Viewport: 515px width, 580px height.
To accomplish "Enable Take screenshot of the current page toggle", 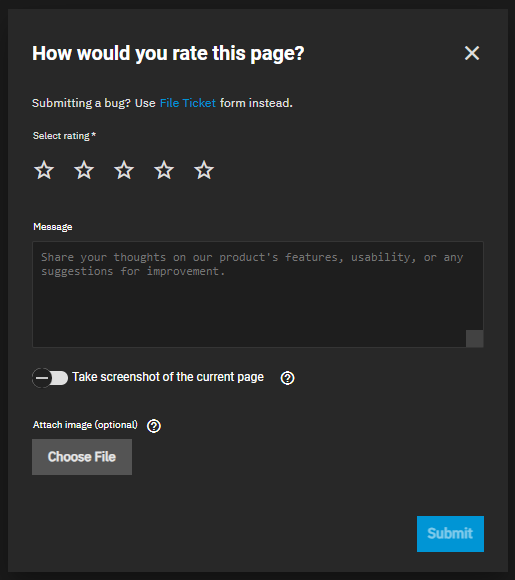I will click(50, 378).
